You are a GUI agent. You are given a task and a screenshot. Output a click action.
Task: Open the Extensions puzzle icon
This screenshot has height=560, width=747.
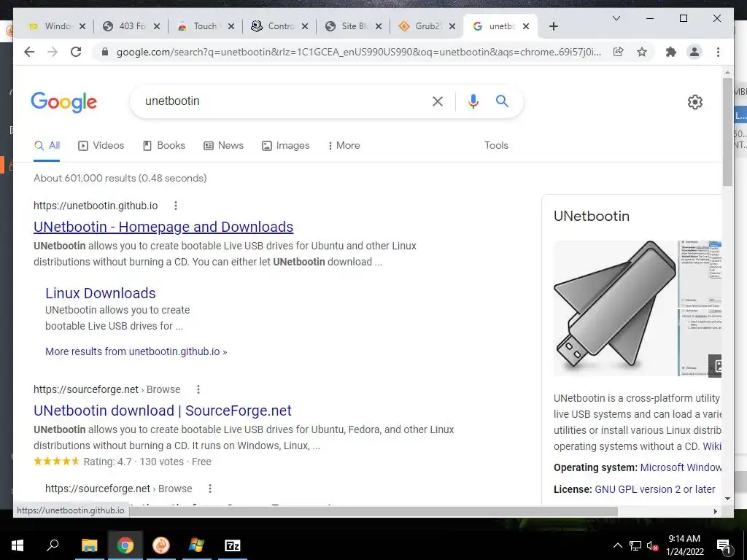671,52
